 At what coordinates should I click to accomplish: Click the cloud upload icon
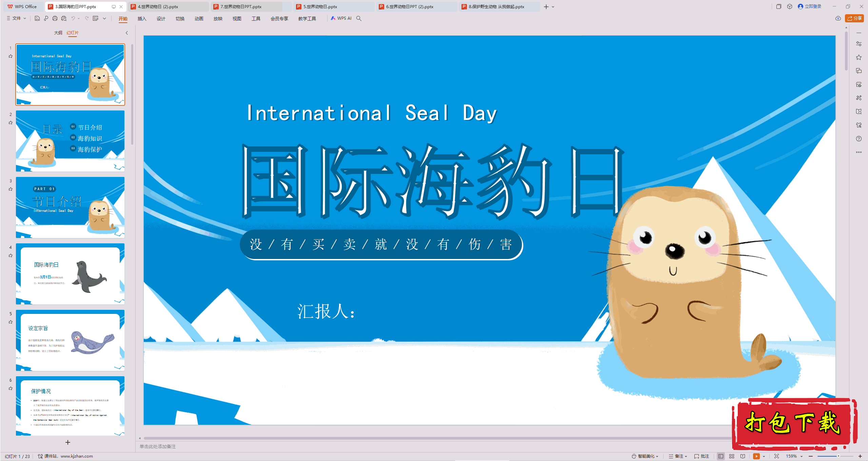click(838, 18)
